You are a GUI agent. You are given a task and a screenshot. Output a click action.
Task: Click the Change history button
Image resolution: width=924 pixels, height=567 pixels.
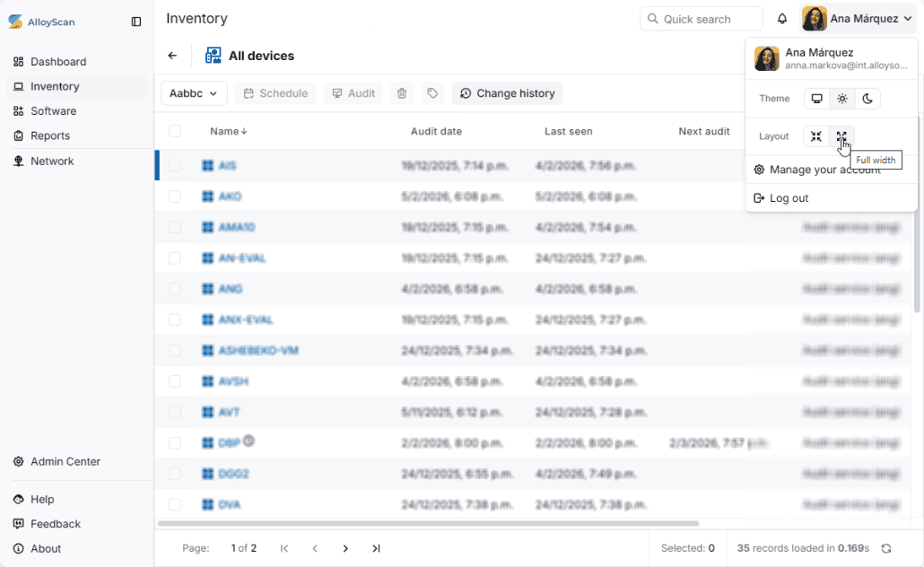coord(508,93)
